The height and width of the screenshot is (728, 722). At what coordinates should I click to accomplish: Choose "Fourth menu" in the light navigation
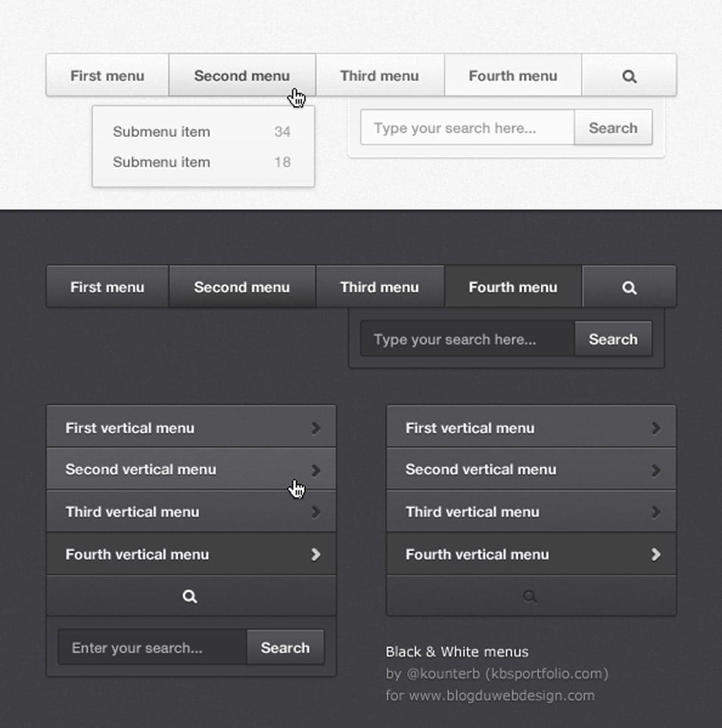[513, 76]
